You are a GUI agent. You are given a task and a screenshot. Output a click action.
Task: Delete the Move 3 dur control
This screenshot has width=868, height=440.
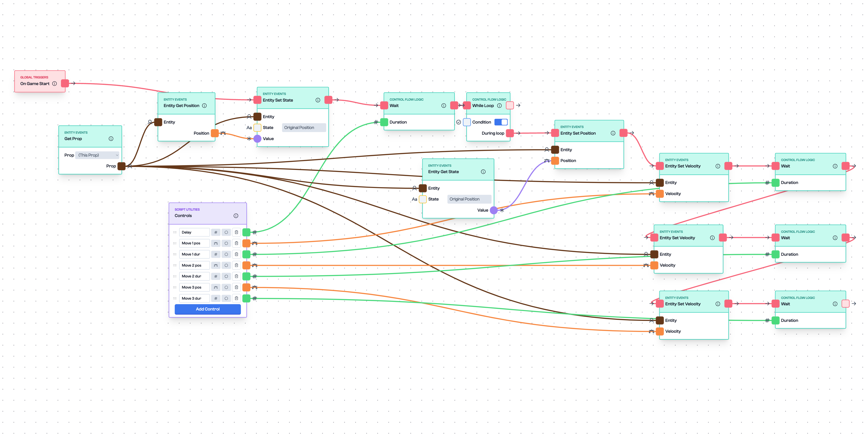point(237,298)
